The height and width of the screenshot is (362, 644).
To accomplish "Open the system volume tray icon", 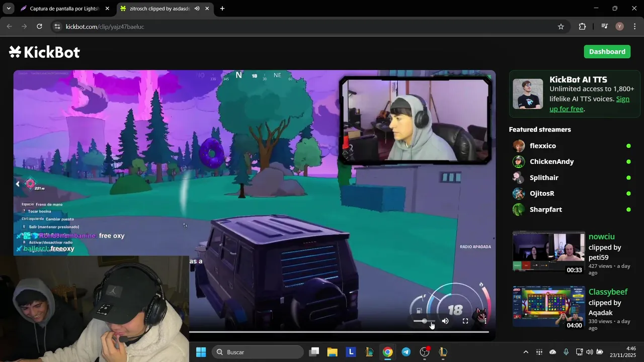I will 590,352.
